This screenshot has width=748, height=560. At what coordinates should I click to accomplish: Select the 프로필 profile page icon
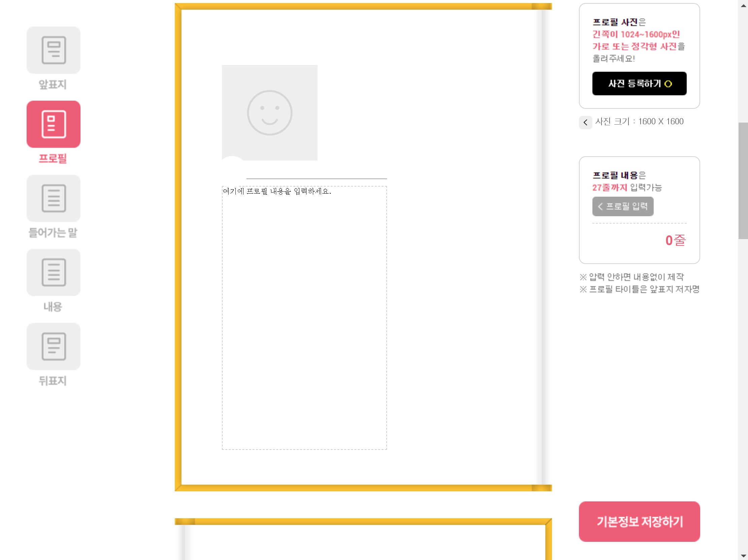(54, 124)
